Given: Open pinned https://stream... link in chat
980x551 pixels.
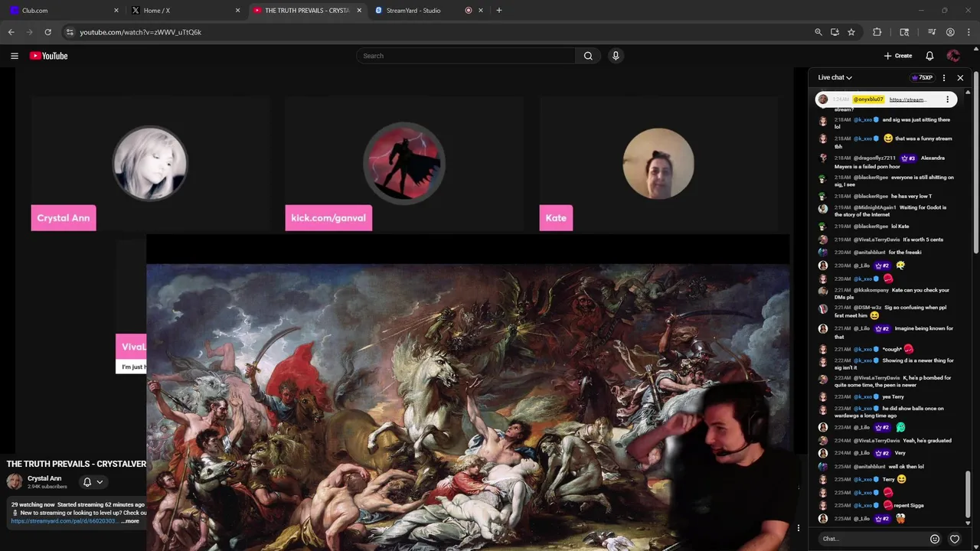Looking at the screenshot, I should (x=908, y=99).
